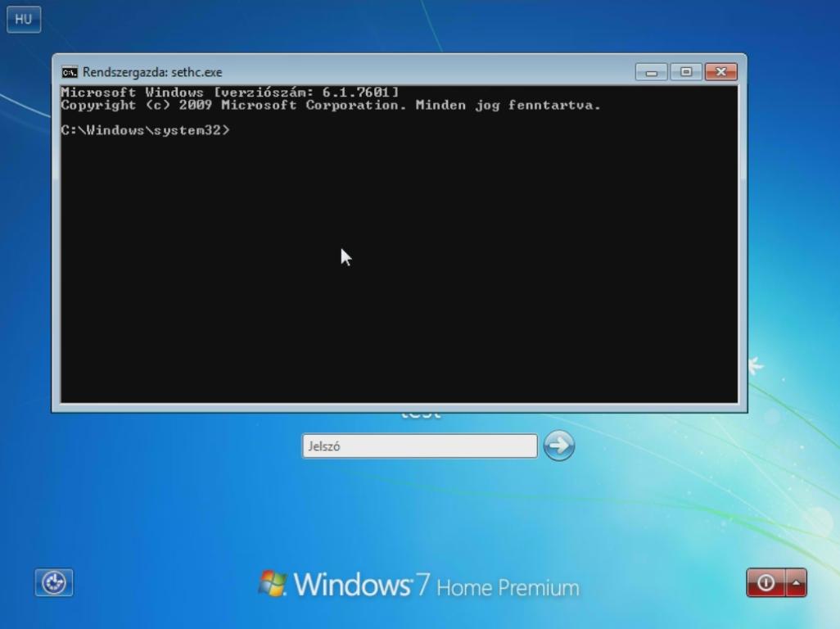840x629 pixels.
Task: Close the command prompt window
Action: 720,72
